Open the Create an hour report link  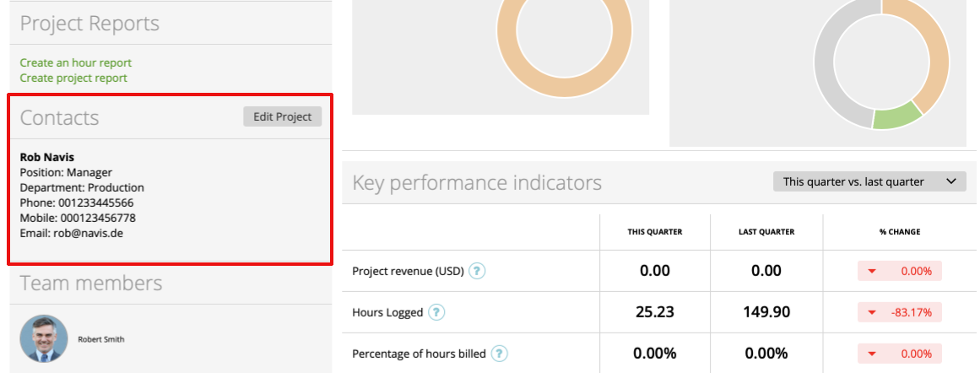coord(76,62)
